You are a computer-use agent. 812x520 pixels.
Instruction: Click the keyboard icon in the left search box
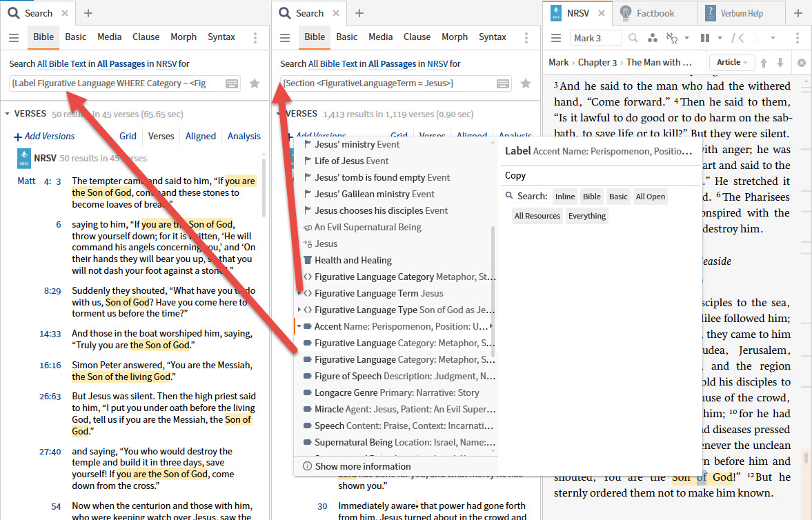(x=232, y=83)
